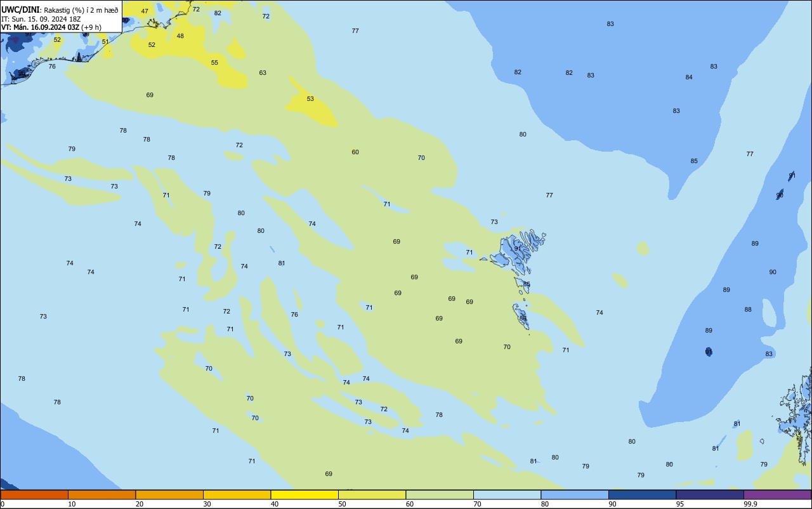This screenshot has width=812, height=509.
Task: Pick the pale yellow 50–60 legend segment
Action: point(372,494)
